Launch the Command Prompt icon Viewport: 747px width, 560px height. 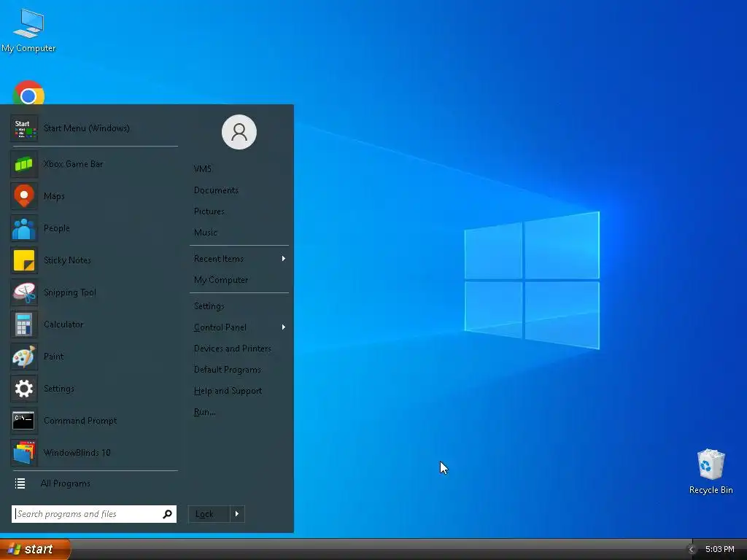tap(24, 421)
